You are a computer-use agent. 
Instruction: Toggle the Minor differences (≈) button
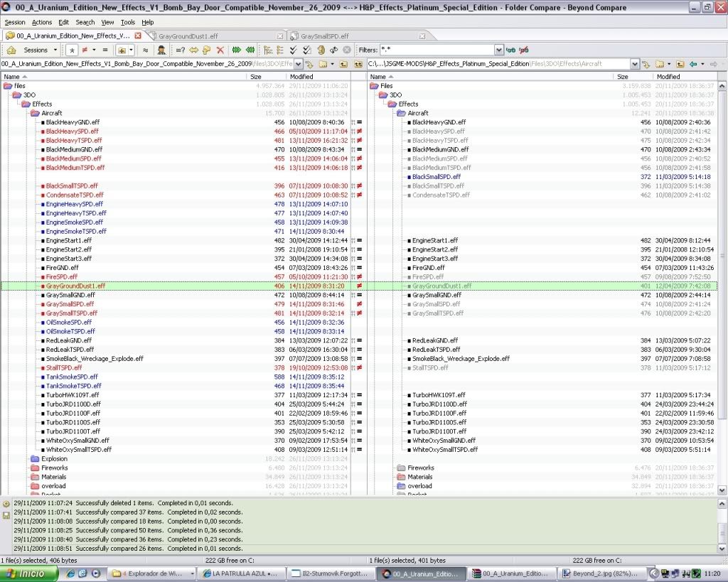point(145,50)
